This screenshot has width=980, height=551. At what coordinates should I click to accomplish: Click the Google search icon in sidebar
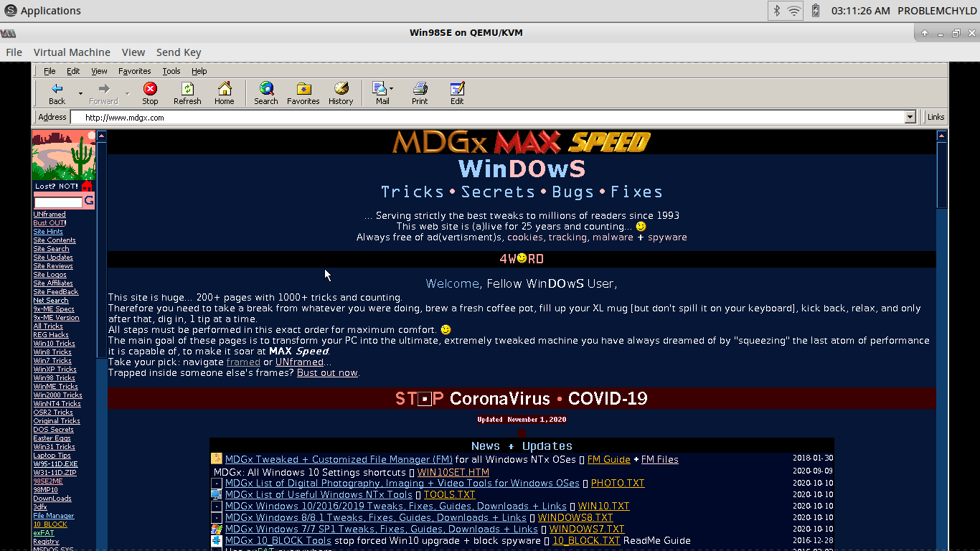pos(89,202)
